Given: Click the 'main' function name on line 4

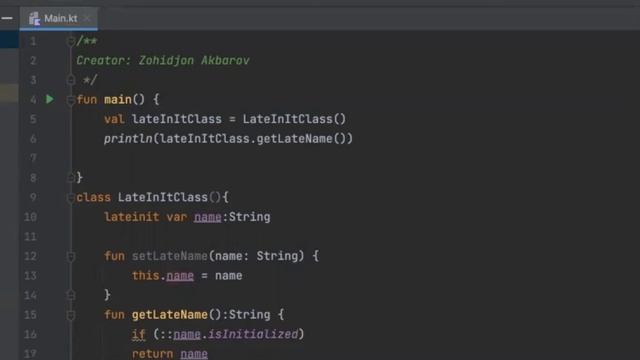Looking at the screenshot, I should pyautogui.click(x=118, y=100).
